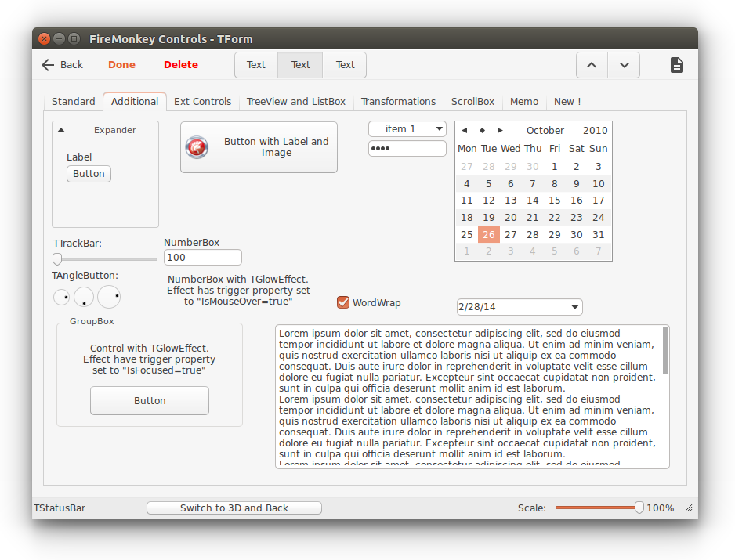Screen dimensions: 735x560
Task: Toggle the WordWrap checkbox
Action: coord(343,302)
